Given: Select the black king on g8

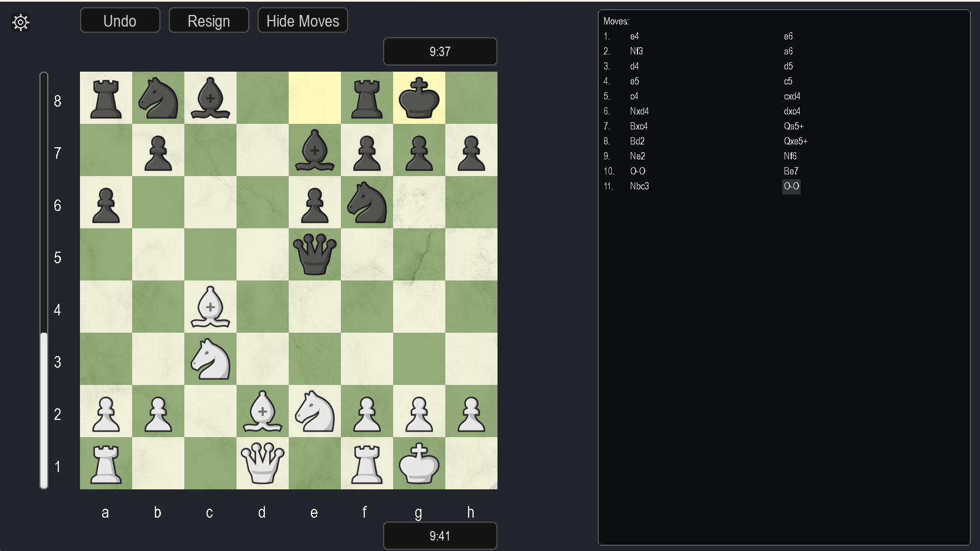Looking at the screenshot, I should (x=419, y=98).
